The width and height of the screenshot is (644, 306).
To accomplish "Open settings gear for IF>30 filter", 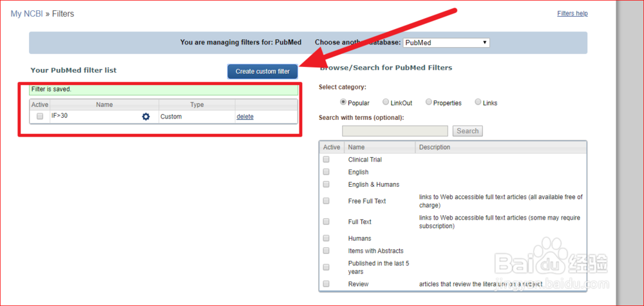I will [x=146, y=117].
